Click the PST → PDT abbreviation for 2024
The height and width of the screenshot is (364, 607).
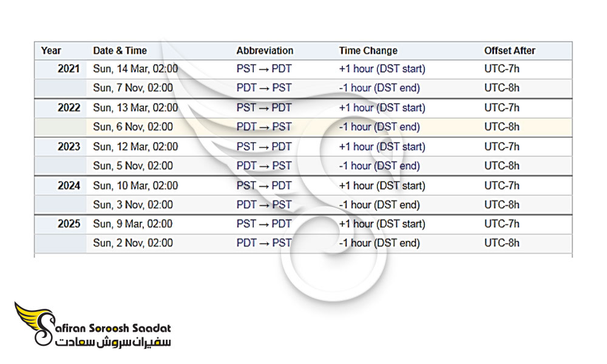click(264, 186)
